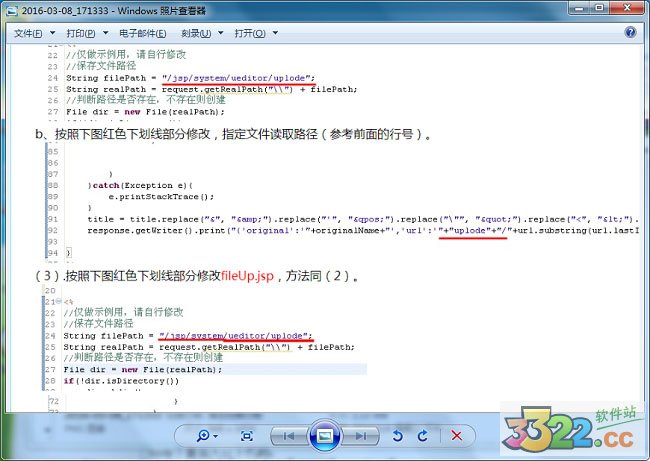
Task: Click the actual size fit icon
Action: 247,436
